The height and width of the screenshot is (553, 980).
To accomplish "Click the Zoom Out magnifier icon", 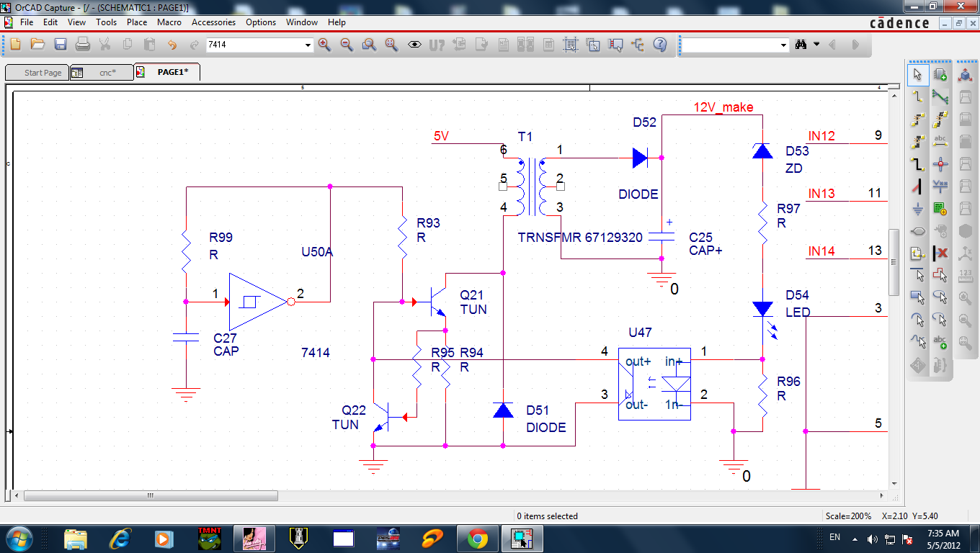I will pos(347,45).
